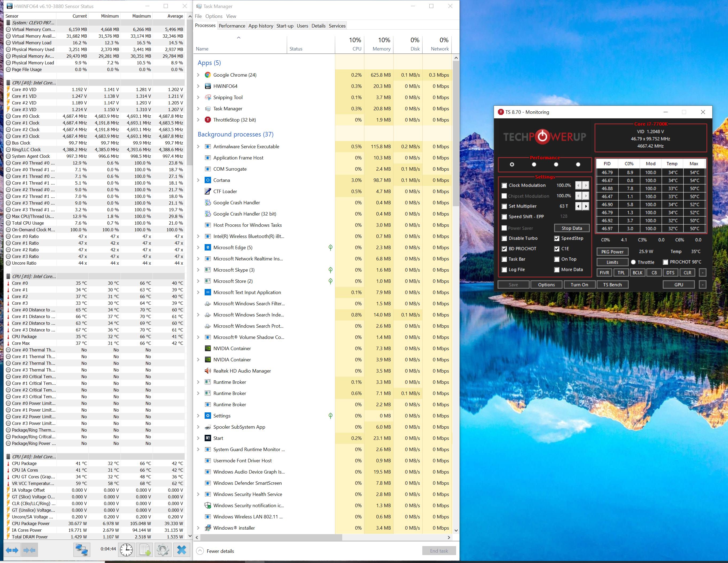Click the Start process icon

coord(208,438)
